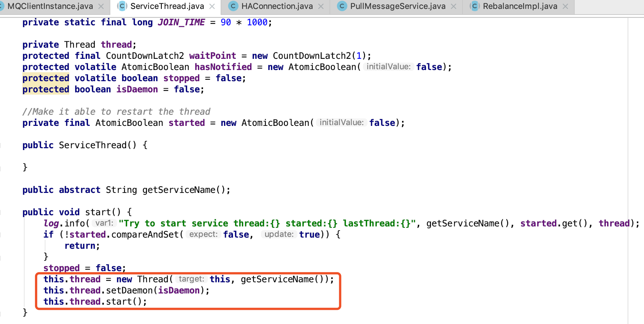Select the ServiceThread.java tab
The image size is (644, 324).
pos(167,6)
